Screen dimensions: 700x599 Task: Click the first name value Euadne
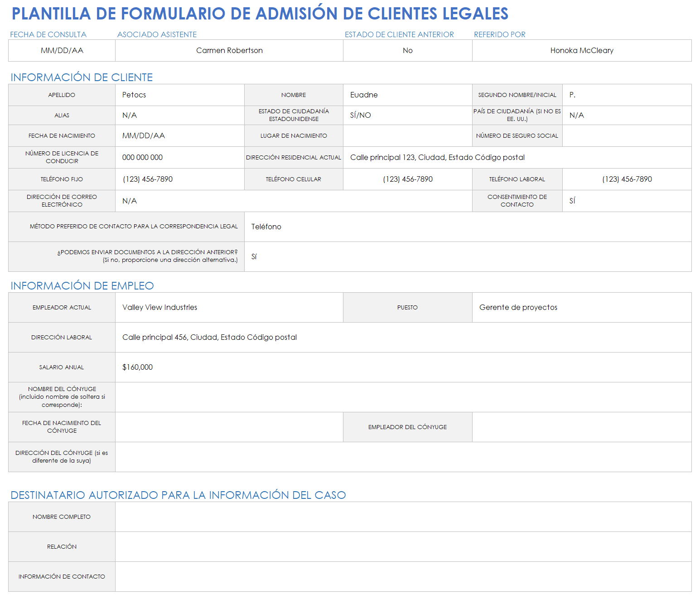click(407, 95)
